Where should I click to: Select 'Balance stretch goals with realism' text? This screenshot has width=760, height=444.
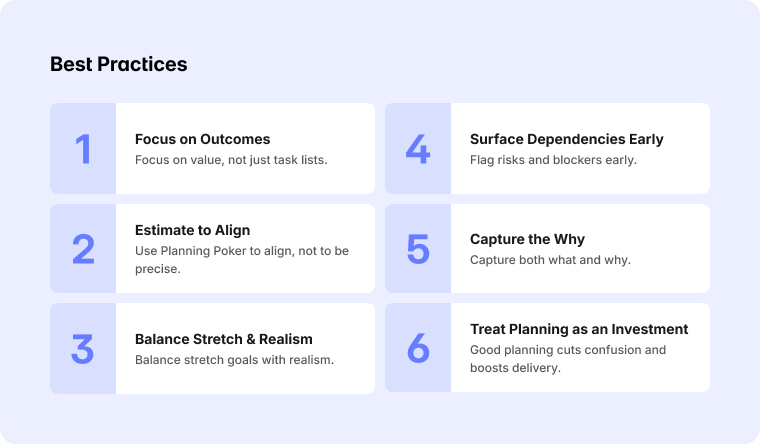click(x=235, y=360)
